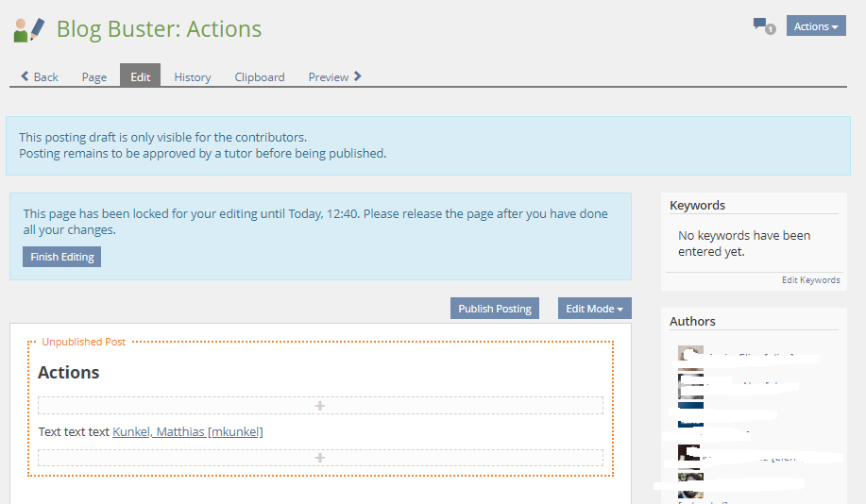Viewport: 866px width, 504px height.
Task: Click the Back arrow chevron
Action: (x=25, y=76)
